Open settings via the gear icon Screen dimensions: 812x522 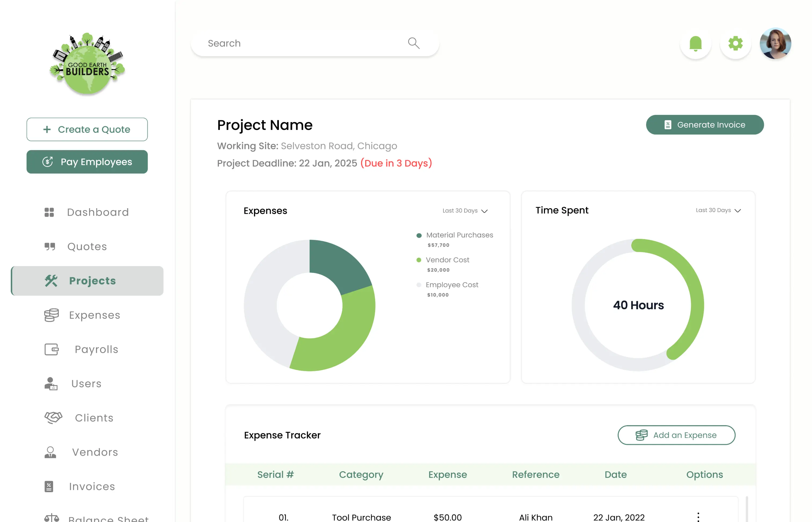click(x=735, y=43)
